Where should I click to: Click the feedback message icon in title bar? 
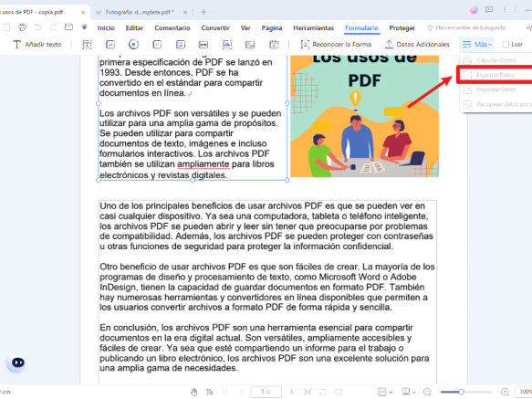[x=489, y=10]
